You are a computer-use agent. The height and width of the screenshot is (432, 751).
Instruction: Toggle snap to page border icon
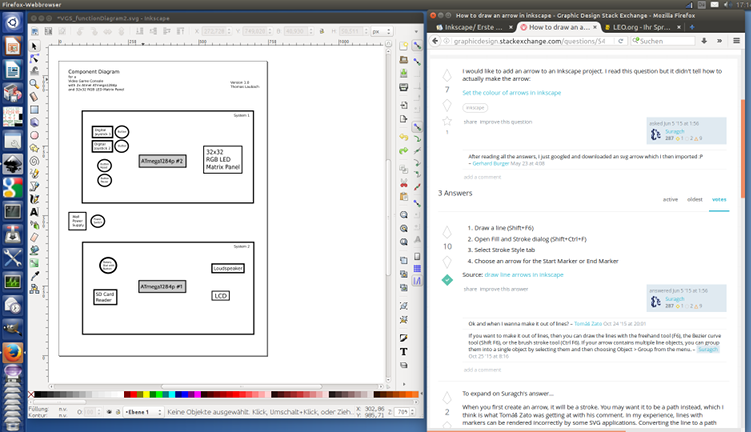pos(417,256)
